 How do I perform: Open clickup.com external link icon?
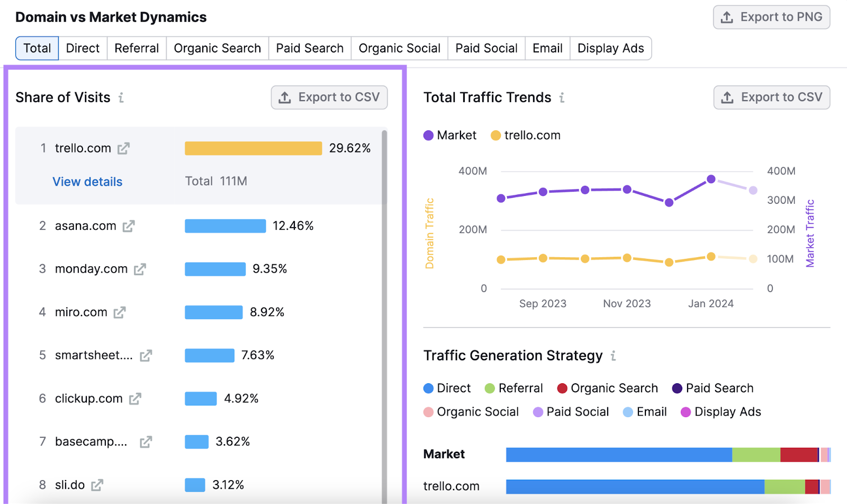coord(136,399)
